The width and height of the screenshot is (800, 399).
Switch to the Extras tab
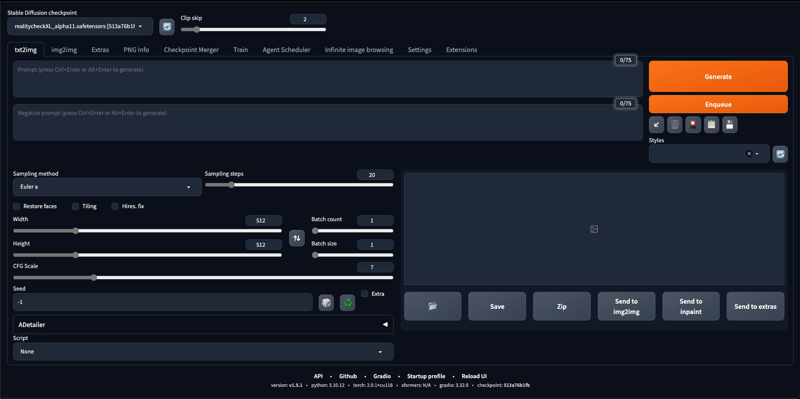[x=100, y=50]
